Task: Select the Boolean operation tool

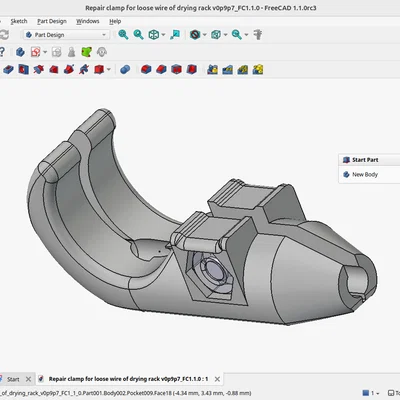Action: pyautogui.click(x=125, y=69)
